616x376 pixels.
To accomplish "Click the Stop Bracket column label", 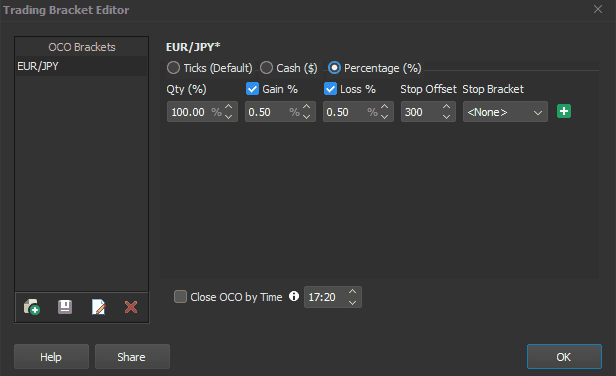I will 493,89.
